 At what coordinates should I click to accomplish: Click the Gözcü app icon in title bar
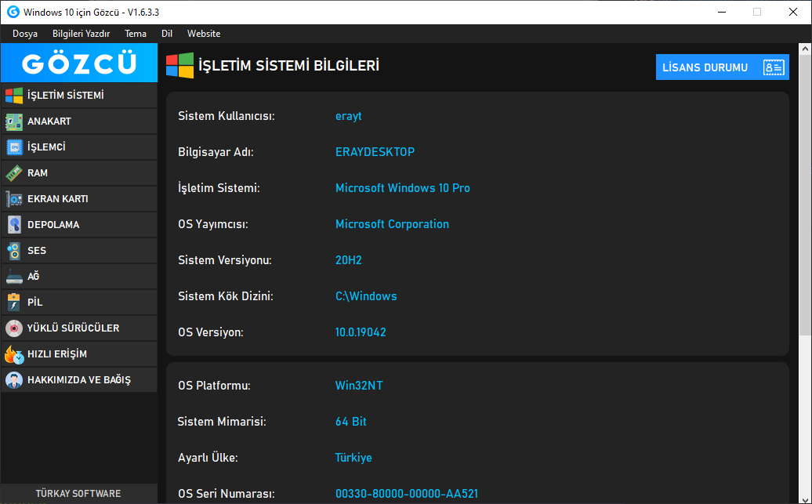pyautogui.click(x=13, y=12)
